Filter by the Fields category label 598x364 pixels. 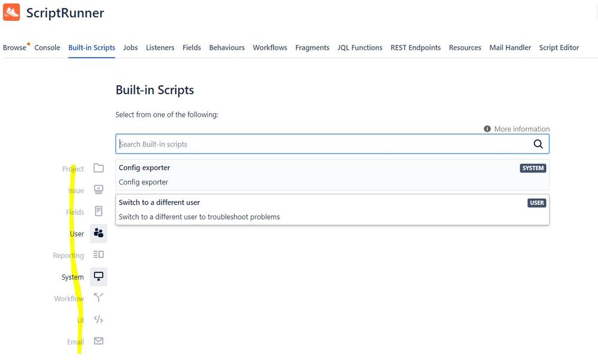[75, 212]
